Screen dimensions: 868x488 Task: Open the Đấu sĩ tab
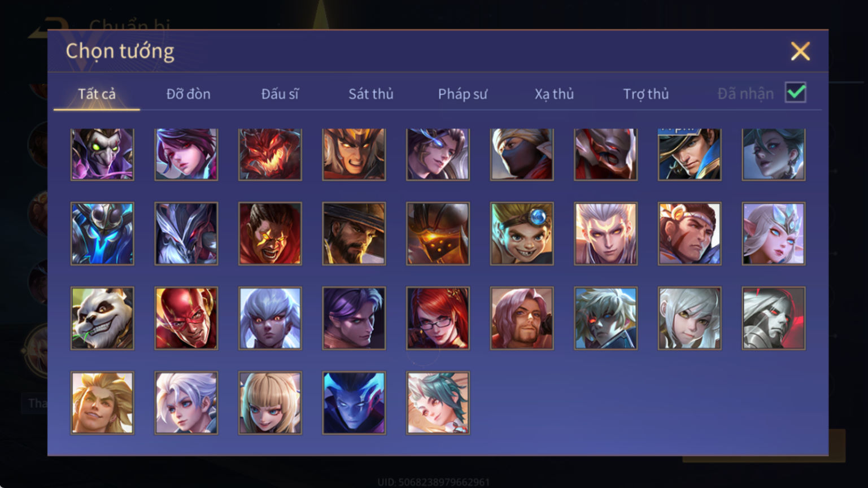pos(280,94)
